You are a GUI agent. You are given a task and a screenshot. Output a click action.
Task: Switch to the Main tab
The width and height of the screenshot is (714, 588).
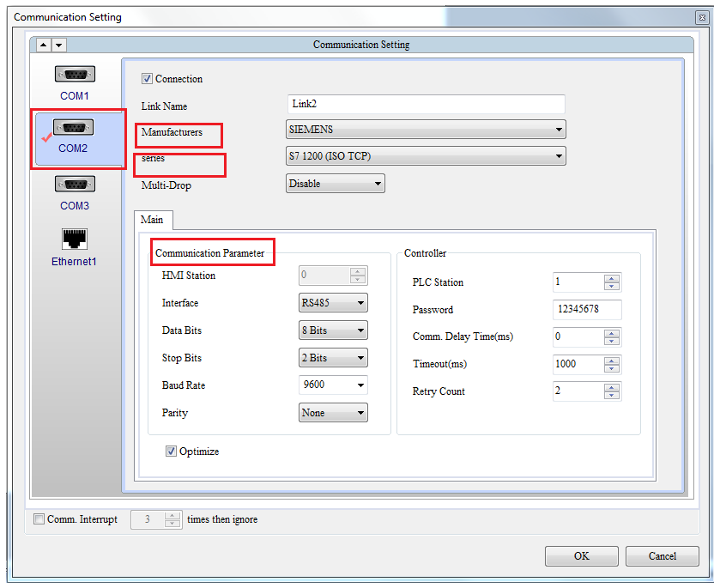tap(153, 220)
